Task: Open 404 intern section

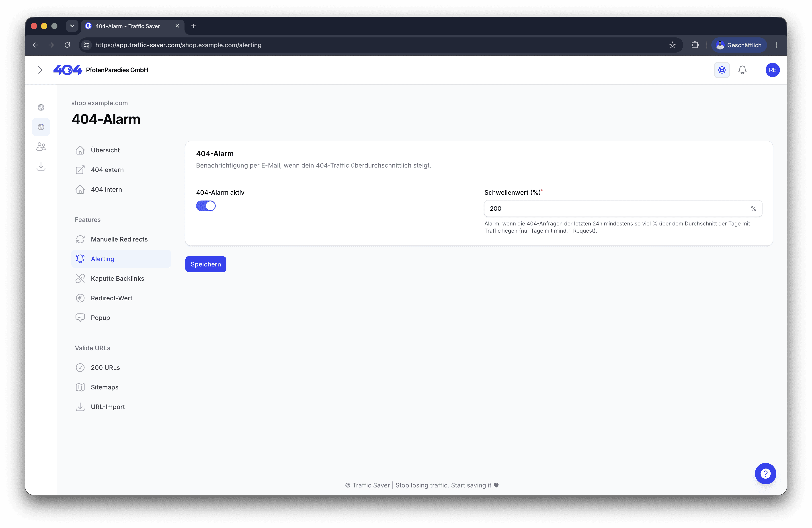Action: (x=121, y=189)
